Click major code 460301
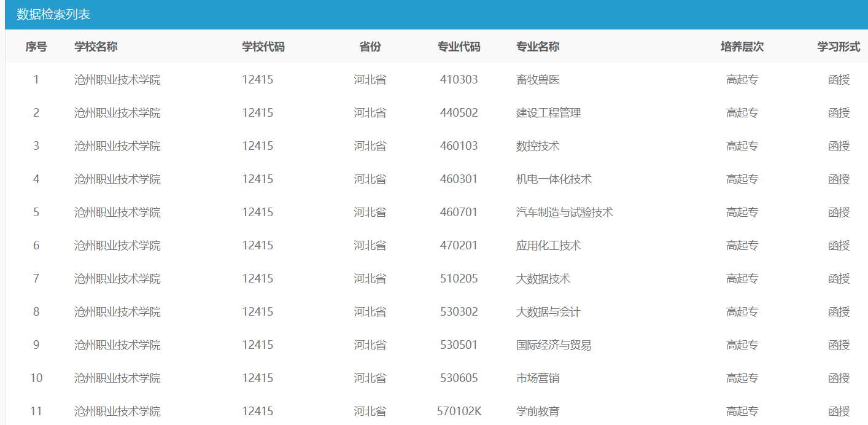 [459, 179]
